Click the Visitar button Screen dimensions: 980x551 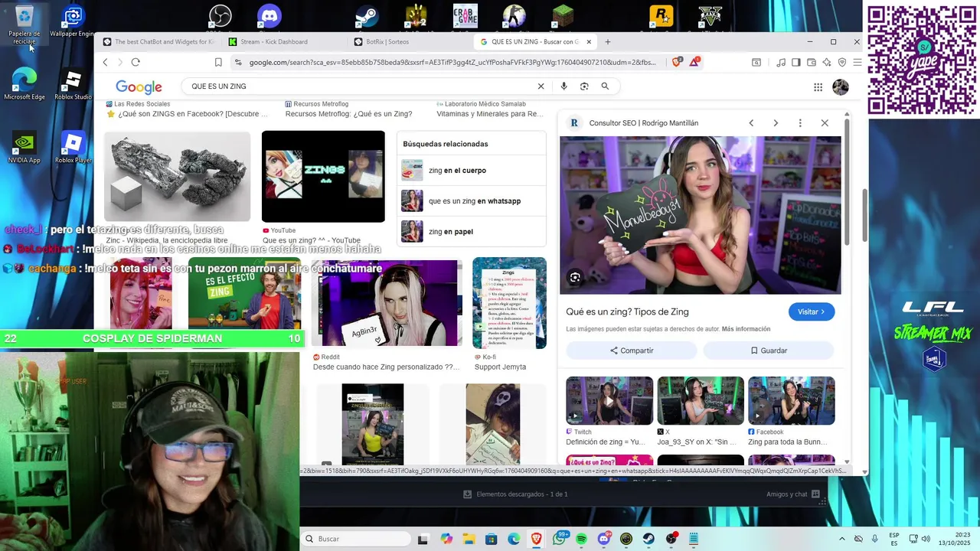pos(812,311)
